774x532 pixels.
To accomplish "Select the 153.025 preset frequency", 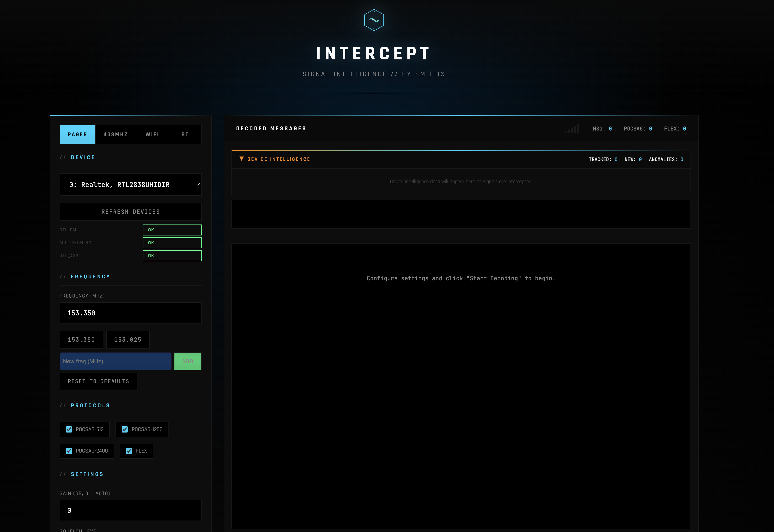I will tap(128, 340).
